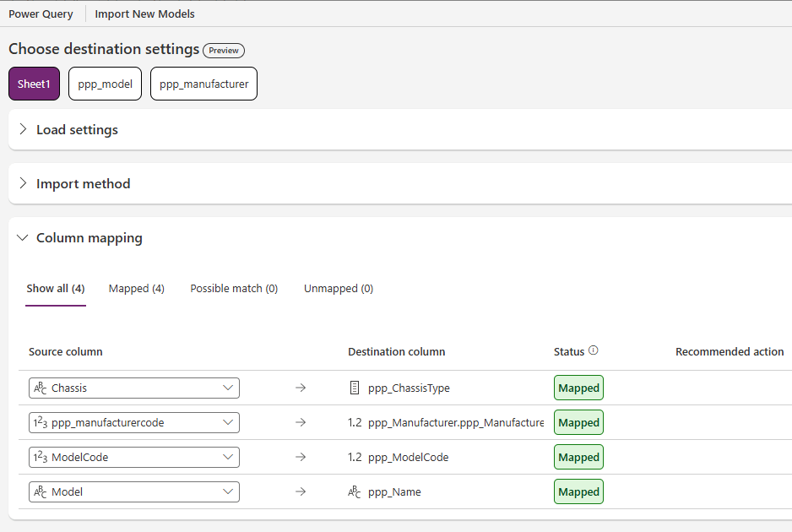
Task: Select the ppp_manufacturer table button
Action: [x=203, y=84]
